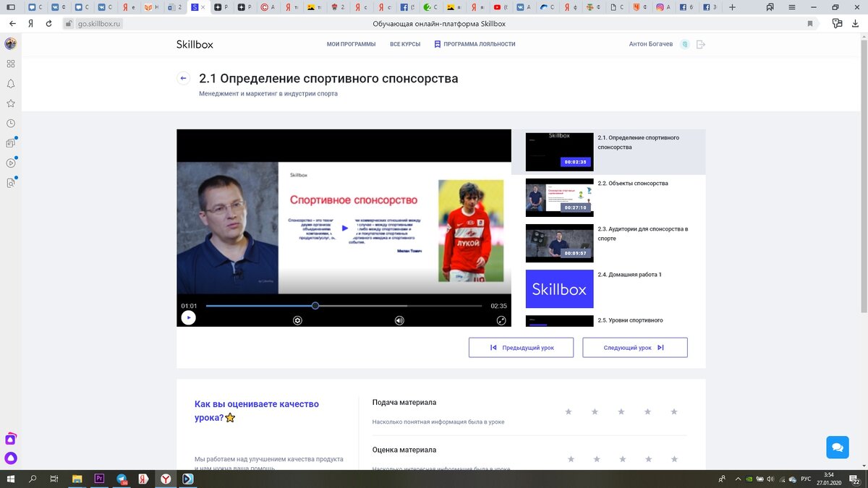Open the user avatar icon near Антон Богачев
Viewport: 868px width, 488px height.
pyautogui.click(x=684, y=44)
